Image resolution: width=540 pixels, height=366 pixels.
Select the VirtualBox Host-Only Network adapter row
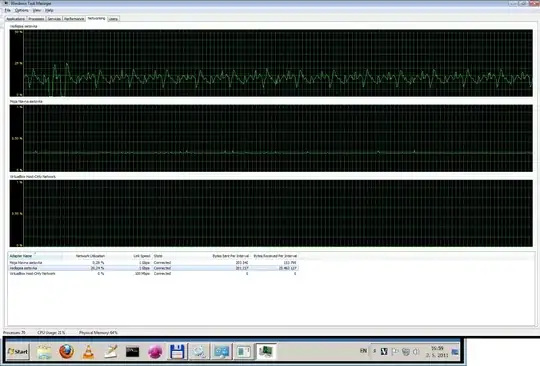[153, 273]
